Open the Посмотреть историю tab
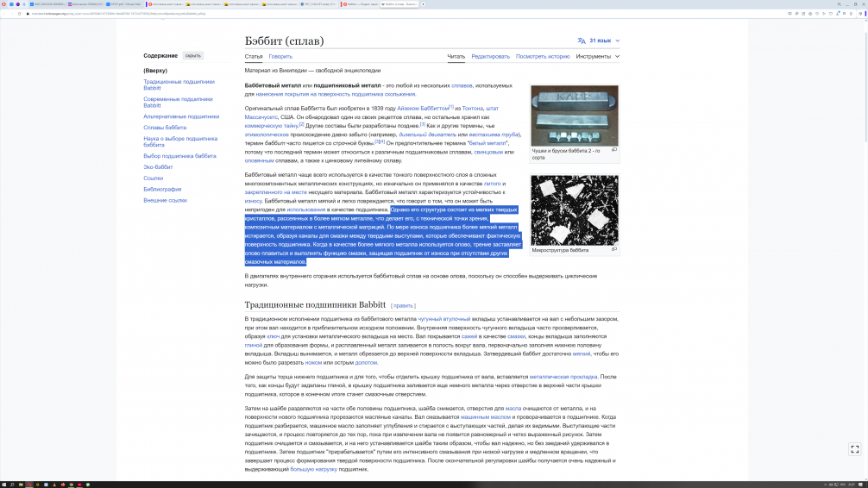This screenshot has width=868, height=488. click(543, 56)
